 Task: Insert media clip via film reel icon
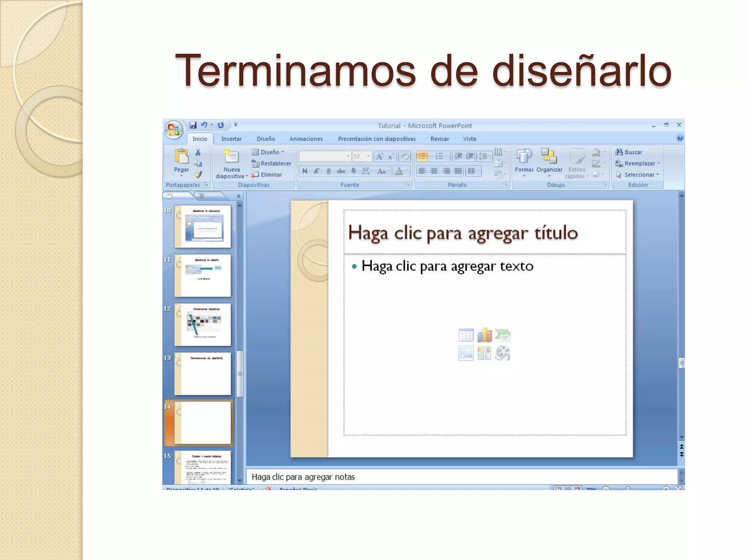pyautogui.click(x=503, y=353)
